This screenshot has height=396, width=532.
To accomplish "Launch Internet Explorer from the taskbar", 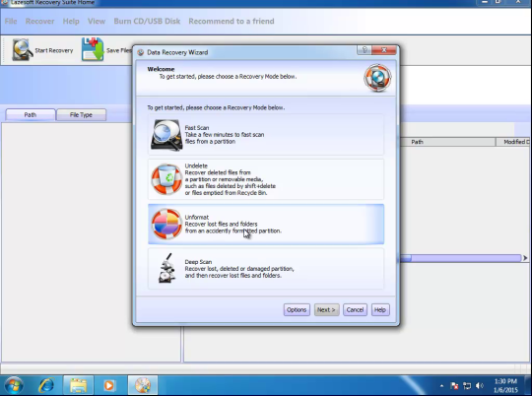I will (46, 385).
